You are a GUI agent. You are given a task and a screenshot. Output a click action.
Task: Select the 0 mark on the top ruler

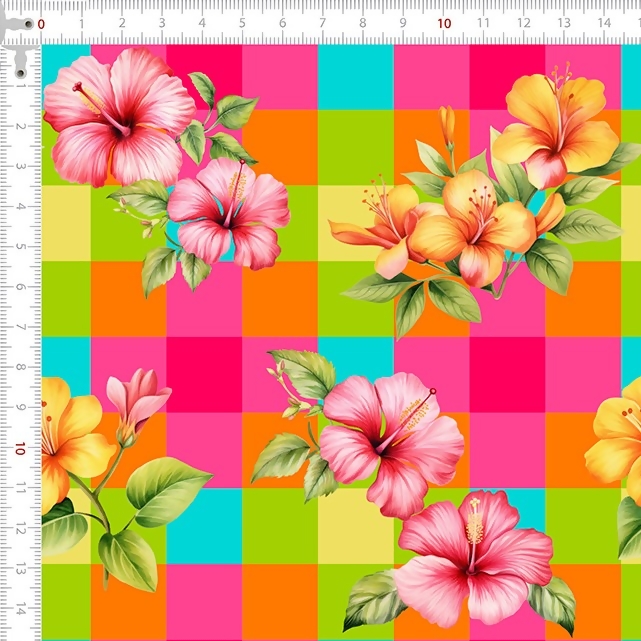pyautogui.click(x=41, y=22)
